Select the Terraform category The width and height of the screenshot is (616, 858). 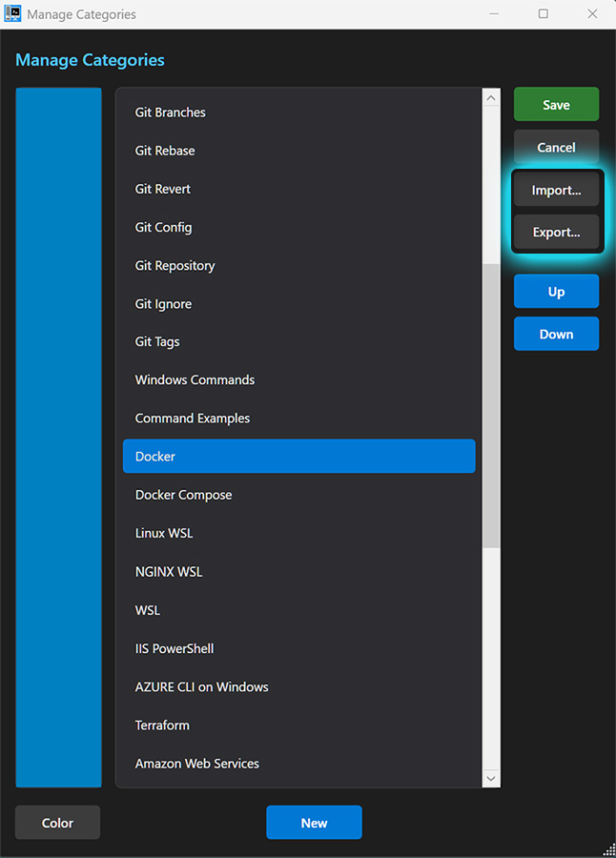pos(163,725)
